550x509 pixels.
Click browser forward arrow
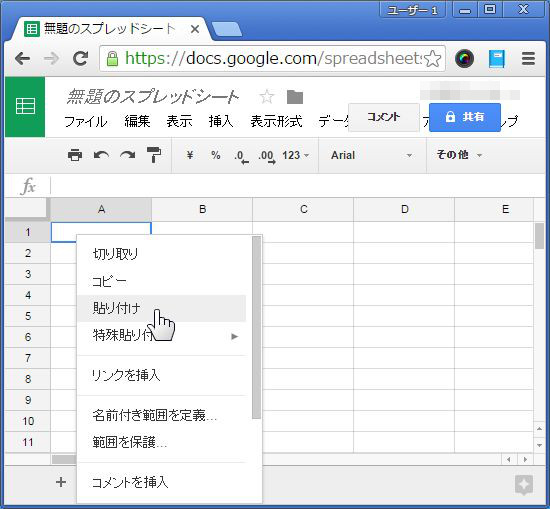52,59
